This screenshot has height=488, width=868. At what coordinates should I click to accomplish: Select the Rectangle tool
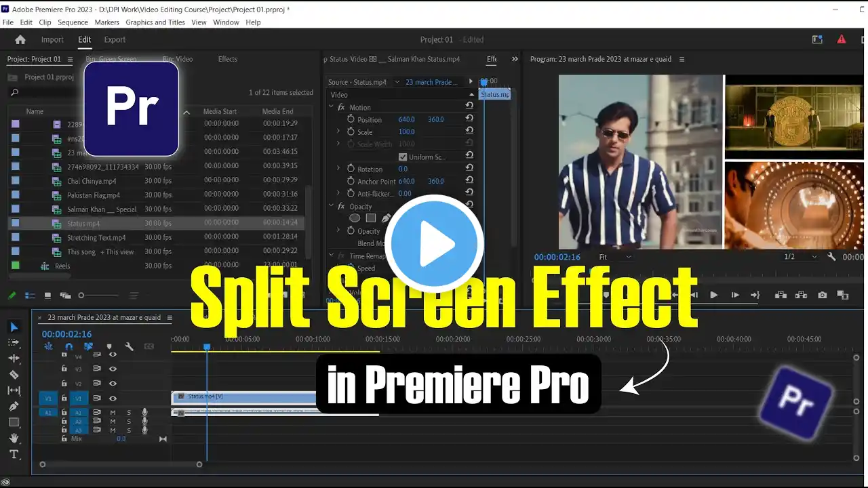pos(14,422)
